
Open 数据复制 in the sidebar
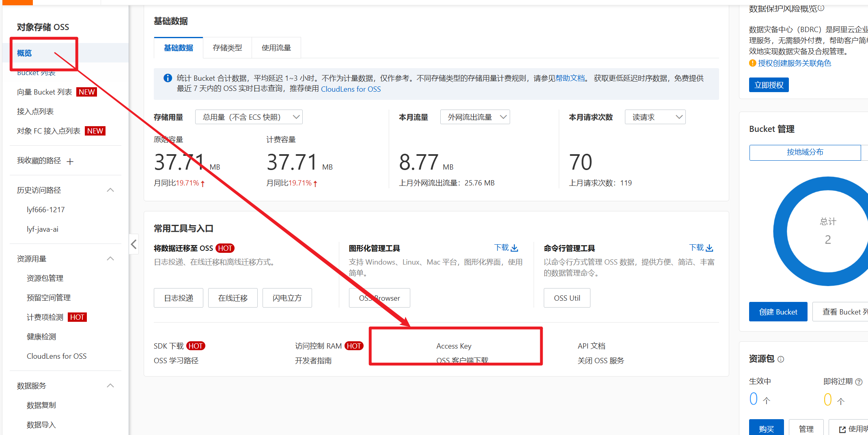point(41,405)
